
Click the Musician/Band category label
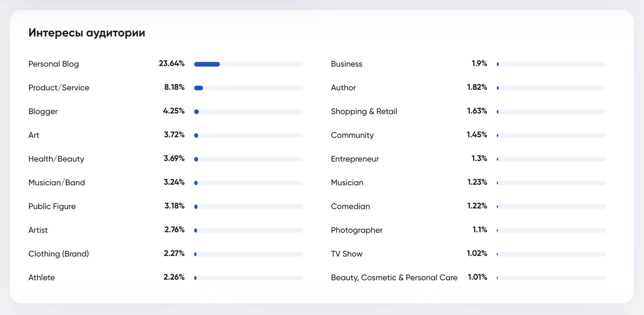coord(57,183)
